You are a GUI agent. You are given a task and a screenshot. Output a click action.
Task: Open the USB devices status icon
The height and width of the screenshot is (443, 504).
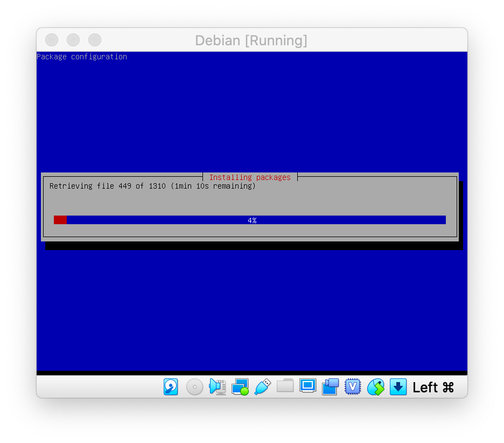click(x=263, y=386)
